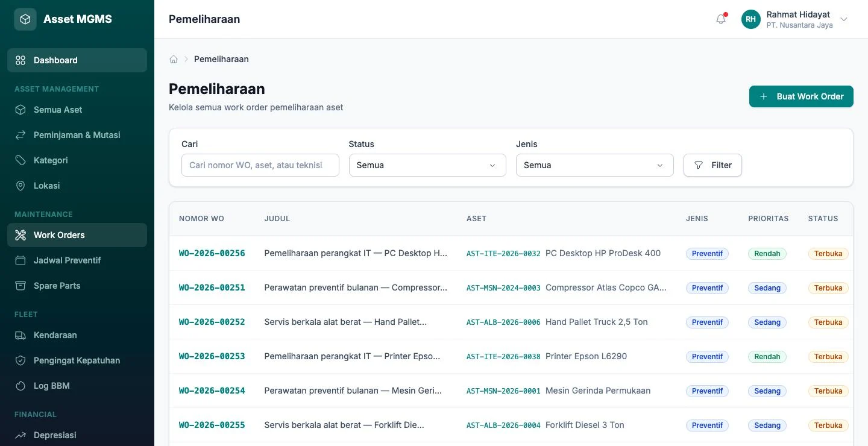This screenshot has width=868, height=446.
Task: Click asset code AST-MSN-2024-0003
Action: pos(503,288)
